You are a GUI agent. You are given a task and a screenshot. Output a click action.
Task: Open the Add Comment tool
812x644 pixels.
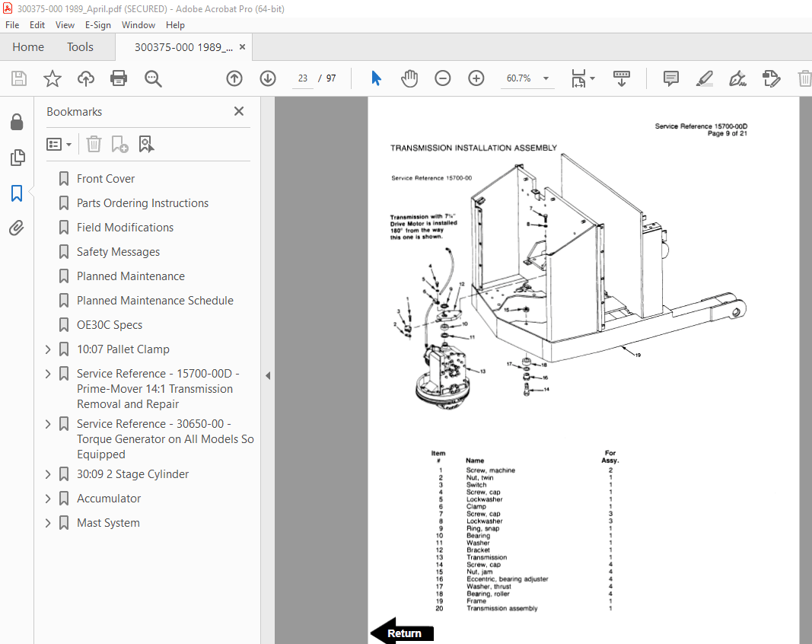click(x=670, y=78)
